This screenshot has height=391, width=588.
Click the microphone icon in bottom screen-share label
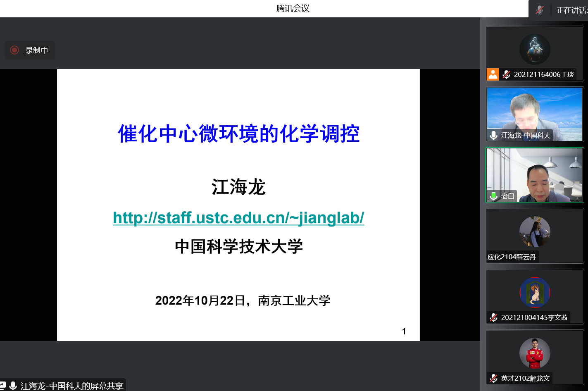tap(13, 386)
